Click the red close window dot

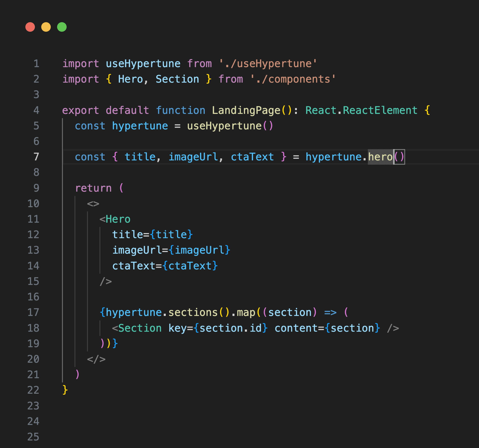click(30, 27)
